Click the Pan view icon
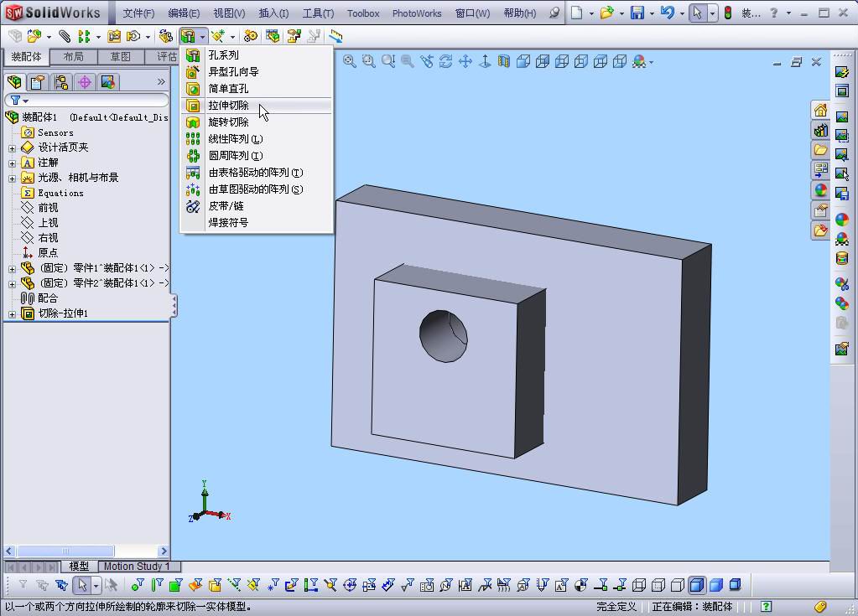 tap(465, 61)
